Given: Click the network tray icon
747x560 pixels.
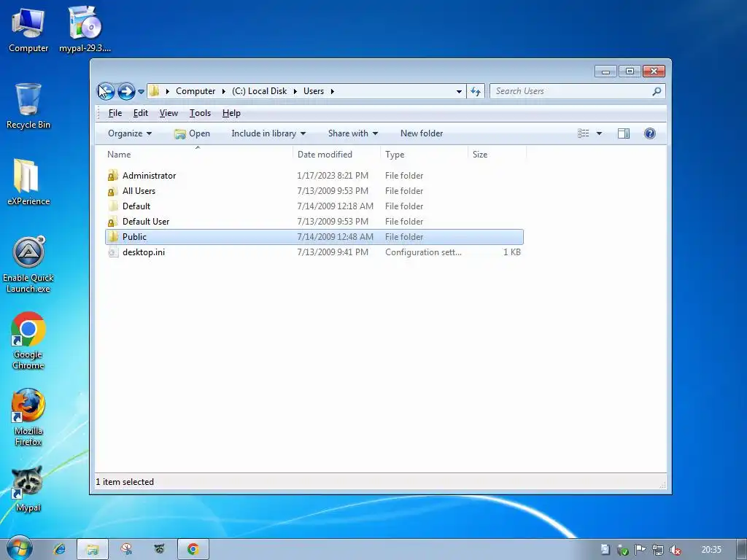Looking at the screenshot, I should tap(658, 550).
